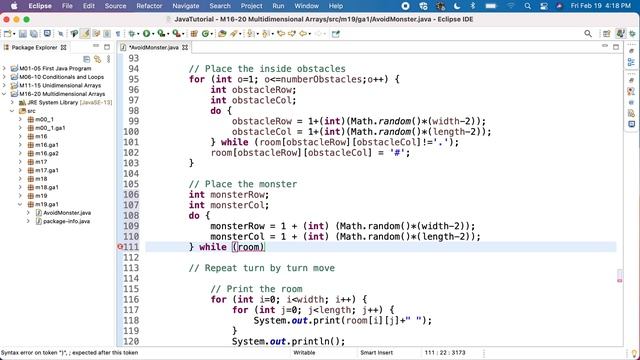Collapse the m19.ga1 package

(x=20, y=204)
